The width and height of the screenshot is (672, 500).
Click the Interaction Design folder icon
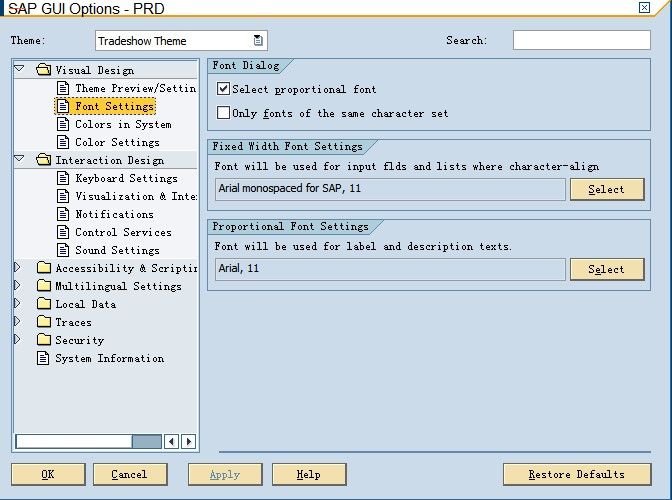43,159
